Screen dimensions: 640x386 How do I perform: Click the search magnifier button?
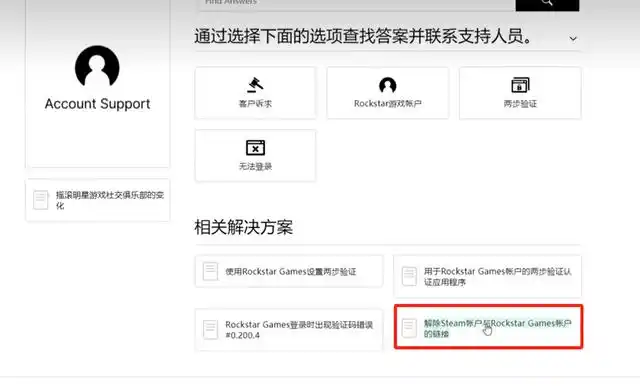pyautogui.click(x=547, y=4)
